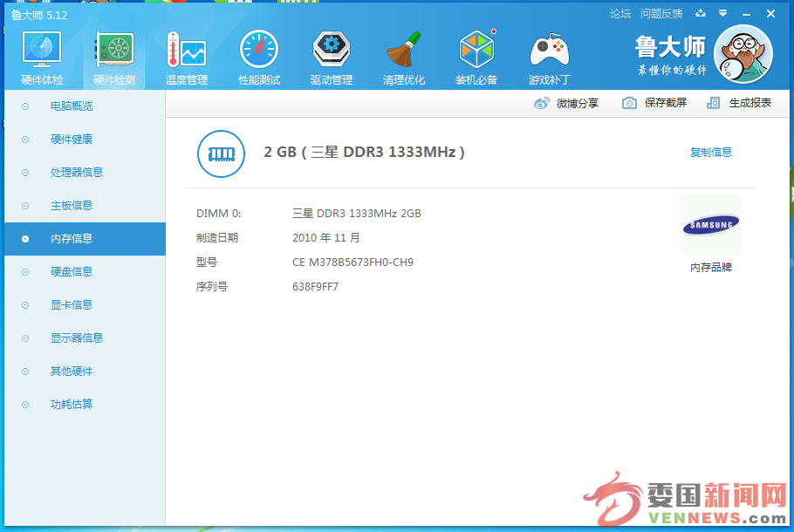Click 复制信息 to copy memory info

tap(711, 153)
